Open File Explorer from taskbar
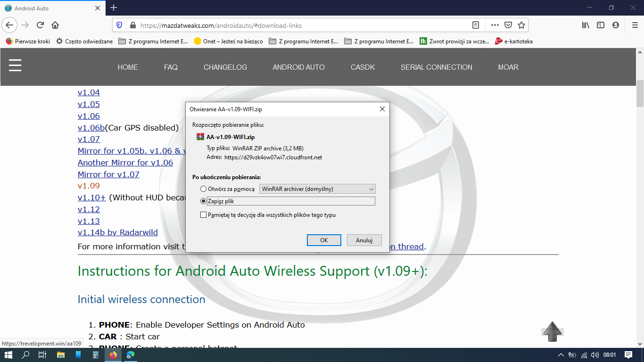This screenshot has width=644, height=362. click(60, 355)
